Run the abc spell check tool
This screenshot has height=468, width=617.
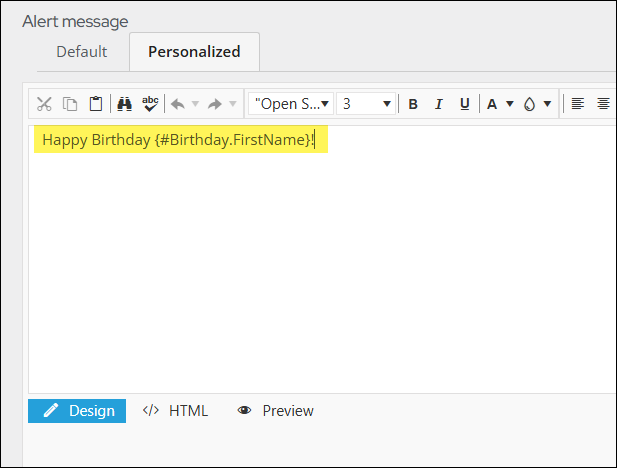pos(150,104)
